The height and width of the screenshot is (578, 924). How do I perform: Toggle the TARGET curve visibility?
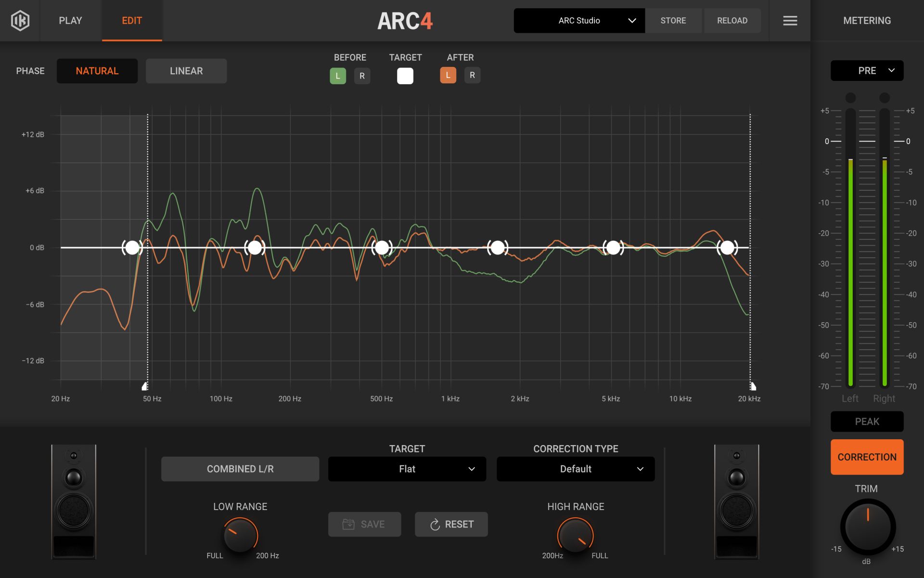click(x=405, y=75)
